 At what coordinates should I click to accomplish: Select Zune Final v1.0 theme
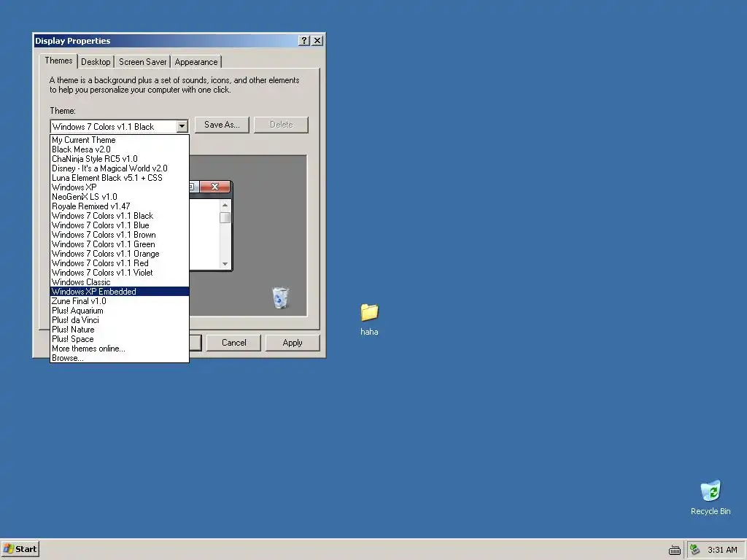120,301
